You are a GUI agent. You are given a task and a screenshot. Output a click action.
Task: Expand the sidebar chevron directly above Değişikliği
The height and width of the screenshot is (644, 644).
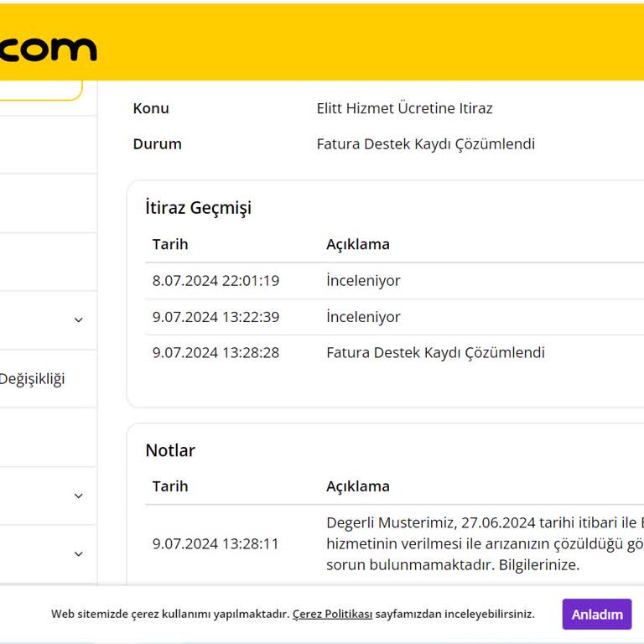[x=79, y=319]
